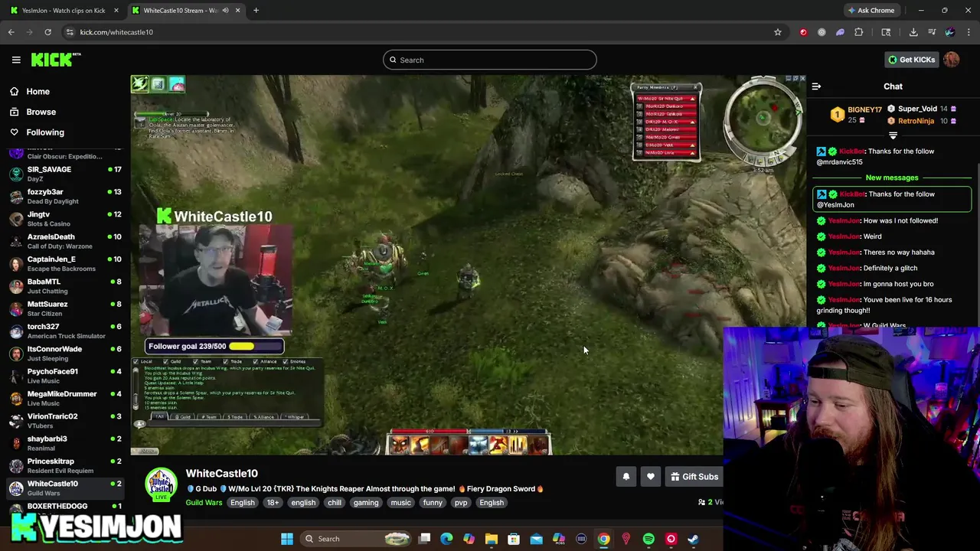Click the pvp stream tag
Screen dimensions: 980x551
click(461, 503)
